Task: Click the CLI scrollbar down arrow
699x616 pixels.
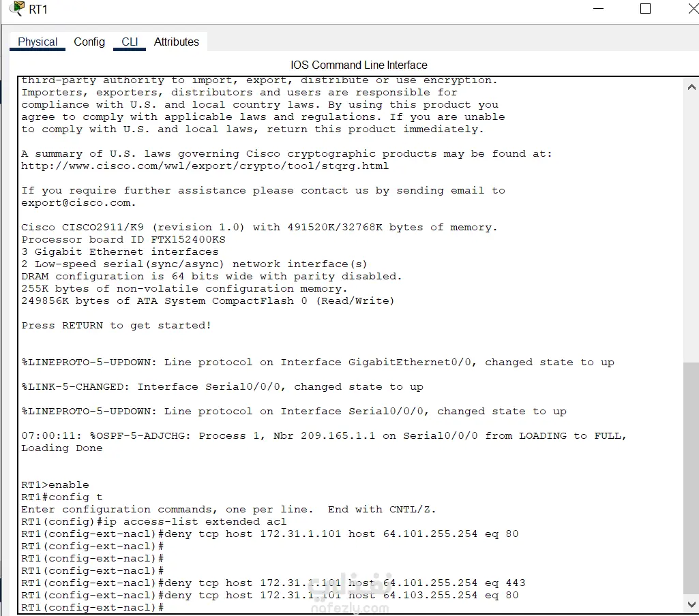Action: pyautogui.click(x=691, y=604)
